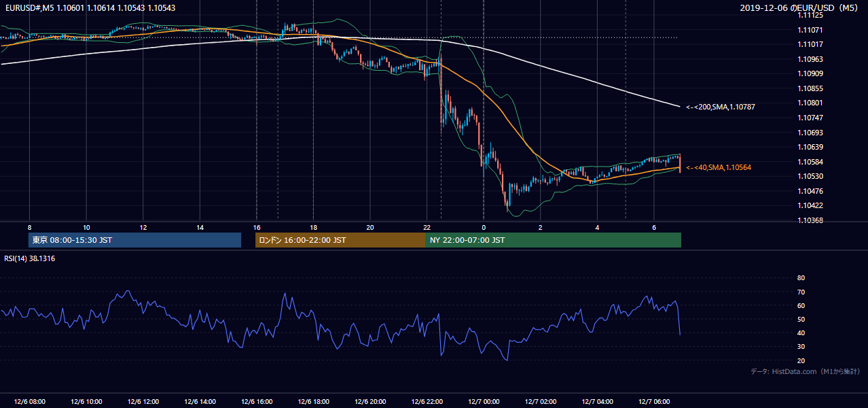Click price axis value 1.10639
The image size is (868, 408).
pyautogui.click(x=811, y=147)
